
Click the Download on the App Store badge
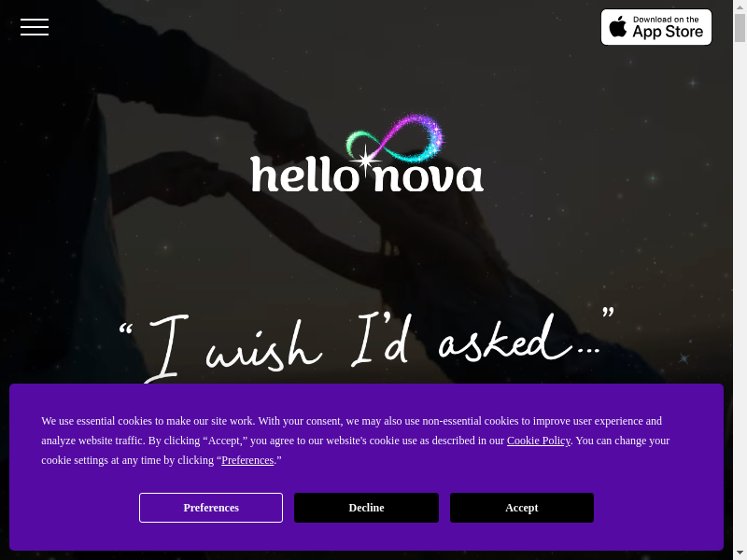656,27
